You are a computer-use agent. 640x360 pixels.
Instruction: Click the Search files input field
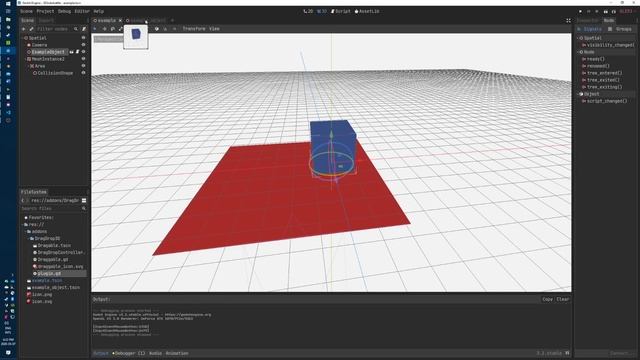[x=53, y=208]
